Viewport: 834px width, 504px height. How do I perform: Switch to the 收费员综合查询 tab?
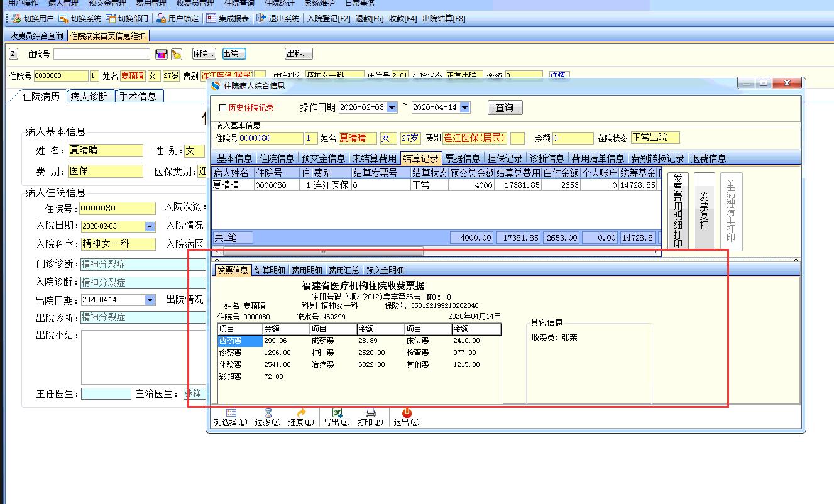[36, 36]
